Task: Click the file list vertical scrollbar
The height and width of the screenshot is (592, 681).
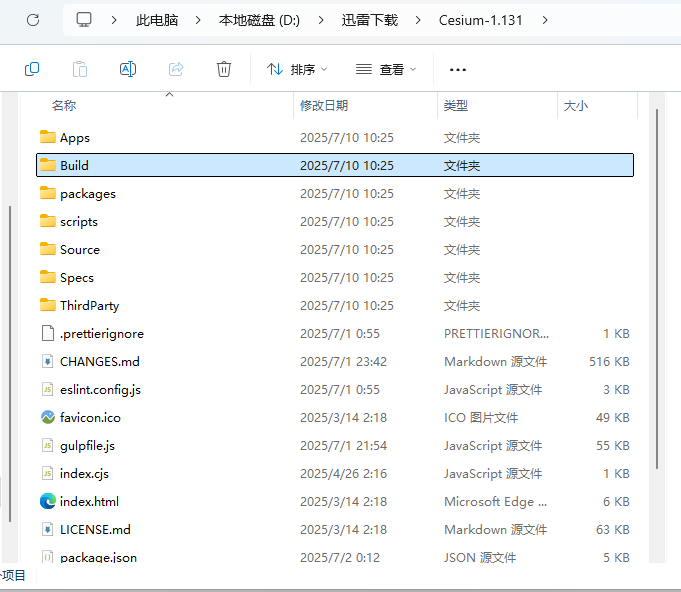Action: pos(657,289)
